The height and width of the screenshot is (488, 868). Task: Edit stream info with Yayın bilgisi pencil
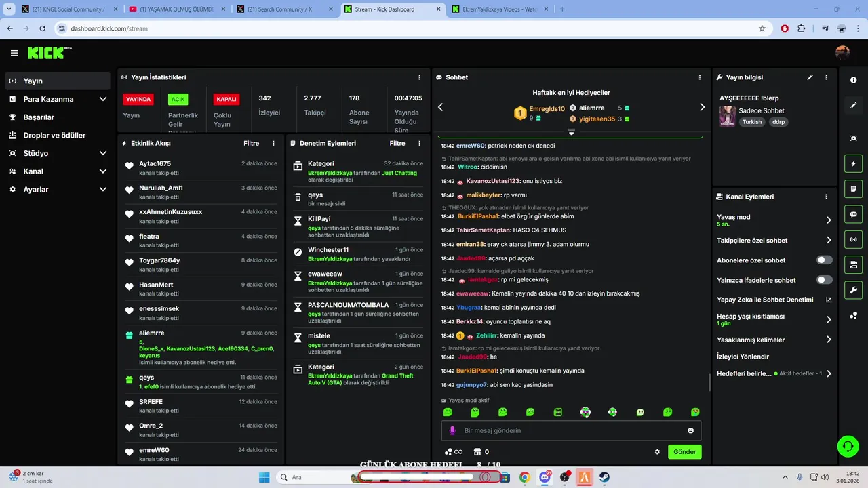pyautogui.click(x=810, y=77)
